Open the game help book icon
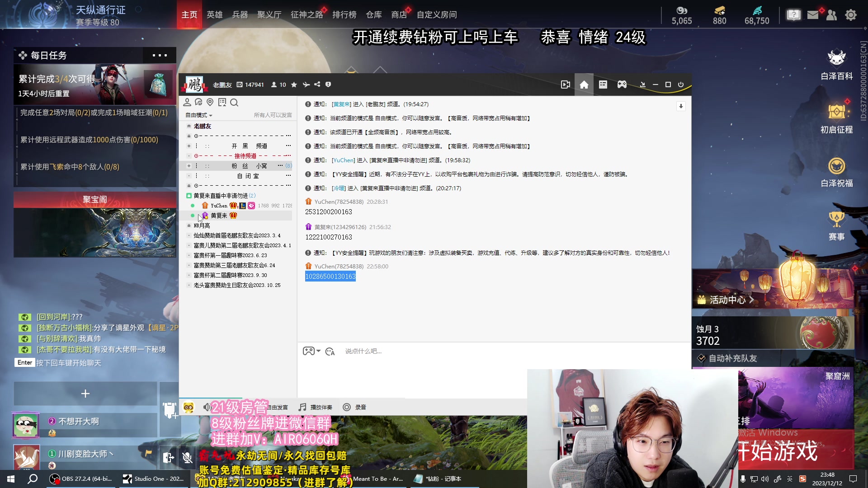The image size is (868, 488). [793, 15]
